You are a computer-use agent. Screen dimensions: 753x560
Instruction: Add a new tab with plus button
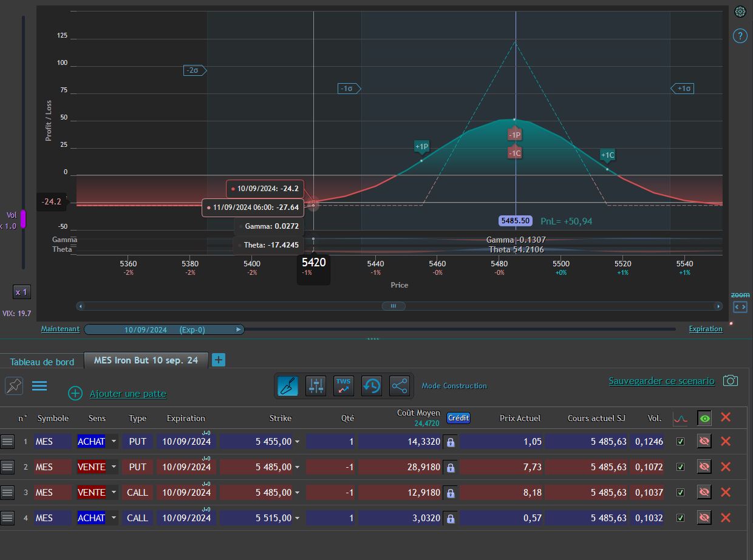pyautogui.click(x=219, y=360)
